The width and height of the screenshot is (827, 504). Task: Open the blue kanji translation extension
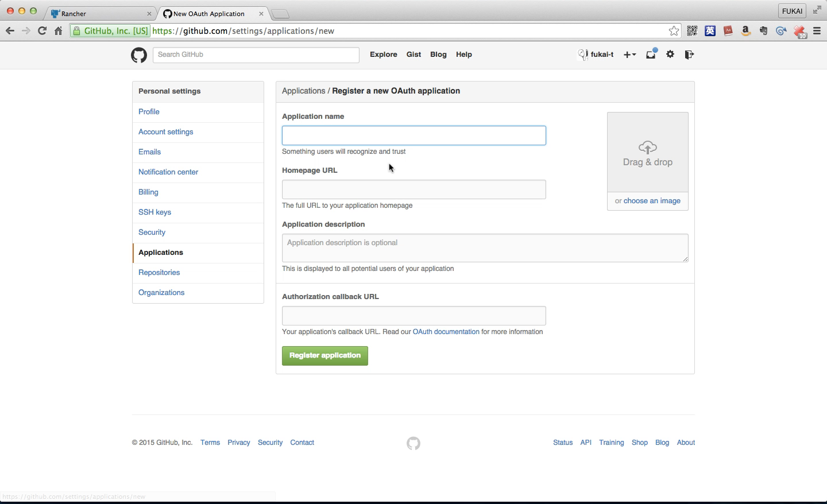coord(710,31)
